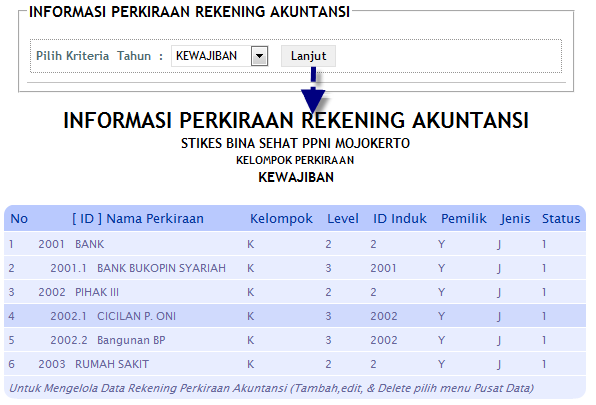Click the Jenis column header
Screen dimensions: 596x405
pos(515,218)
